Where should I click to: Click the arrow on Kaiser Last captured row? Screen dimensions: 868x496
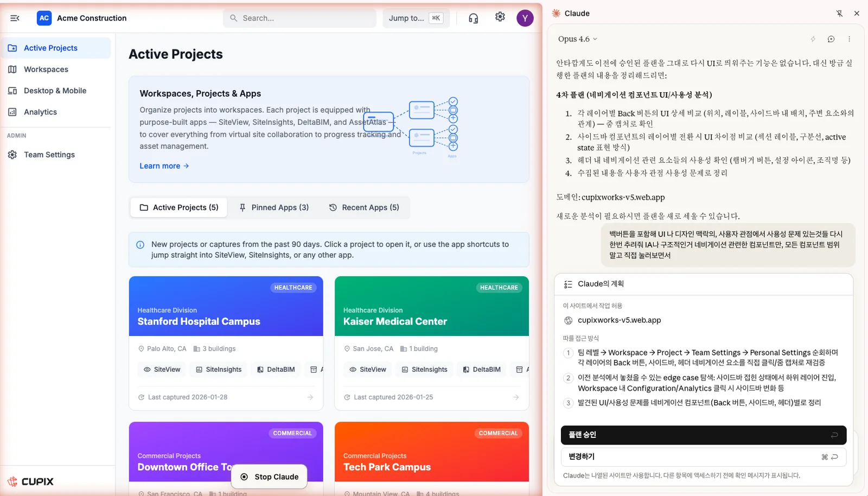516,397
